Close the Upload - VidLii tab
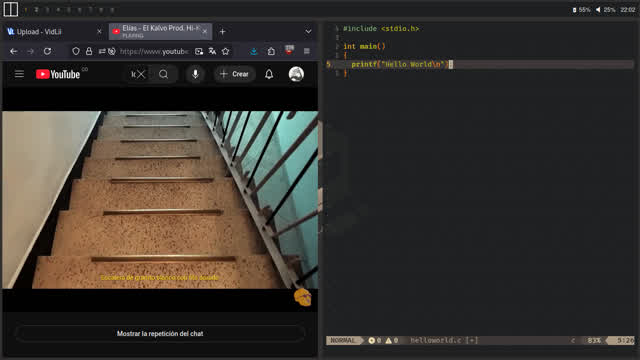640x360 pixels. coord(99,31)
